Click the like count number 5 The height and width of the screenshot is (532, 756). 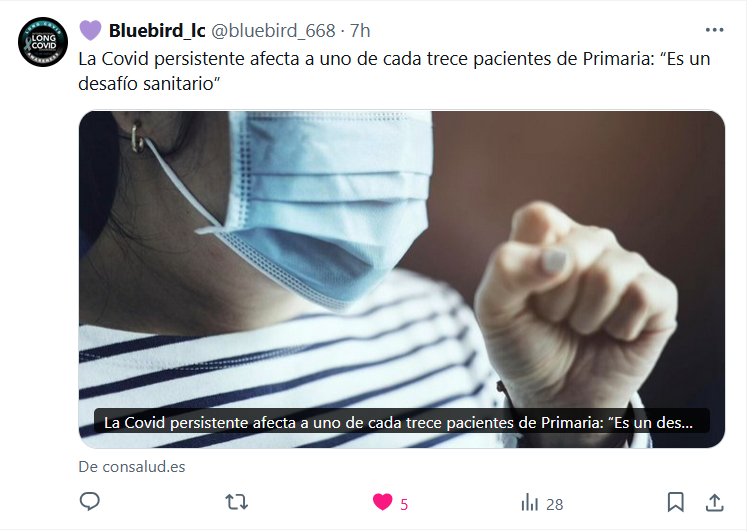click(x=404, y=505)
